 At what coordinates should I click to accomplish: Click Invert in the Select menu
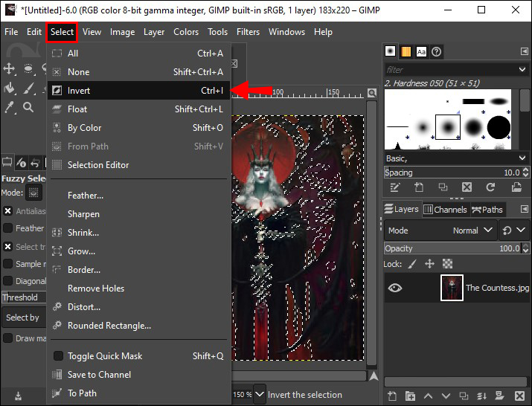[139, 91]
